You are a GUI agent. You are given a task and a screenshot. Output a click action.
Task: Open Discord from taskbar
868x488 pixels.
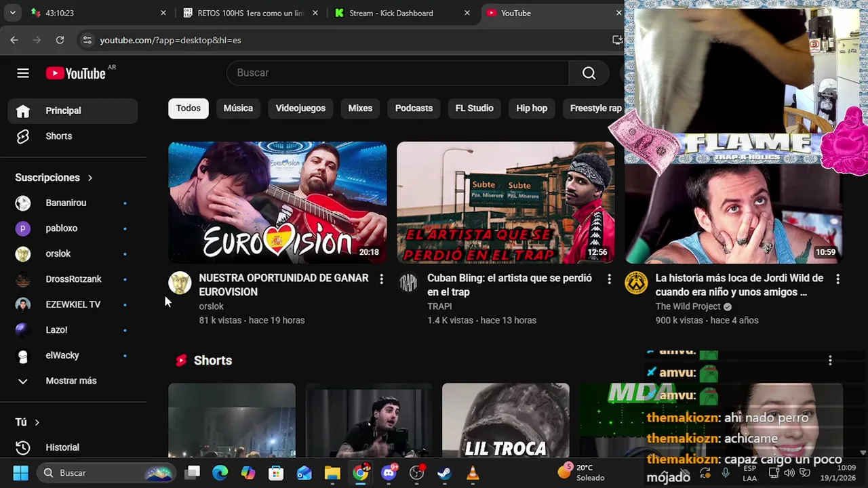tap(389, 473)
